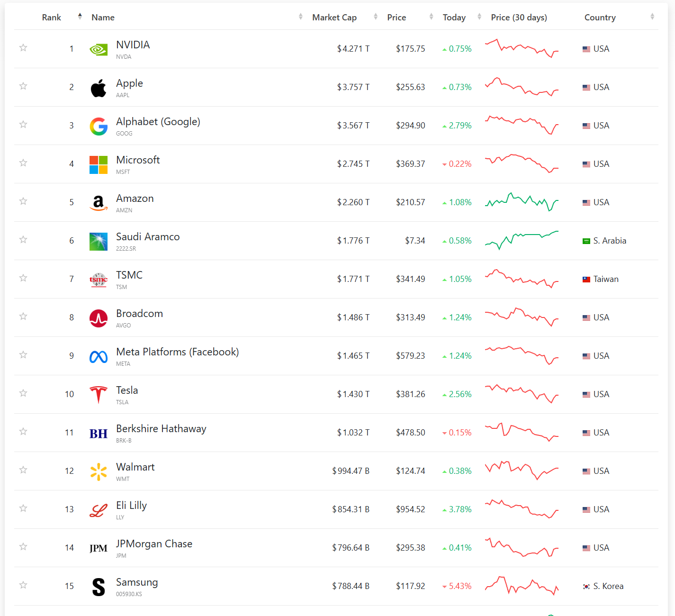Click the USA flag in NVIDIA row
The height and width of the screenshot is (616, 675).
coord(586,49)
